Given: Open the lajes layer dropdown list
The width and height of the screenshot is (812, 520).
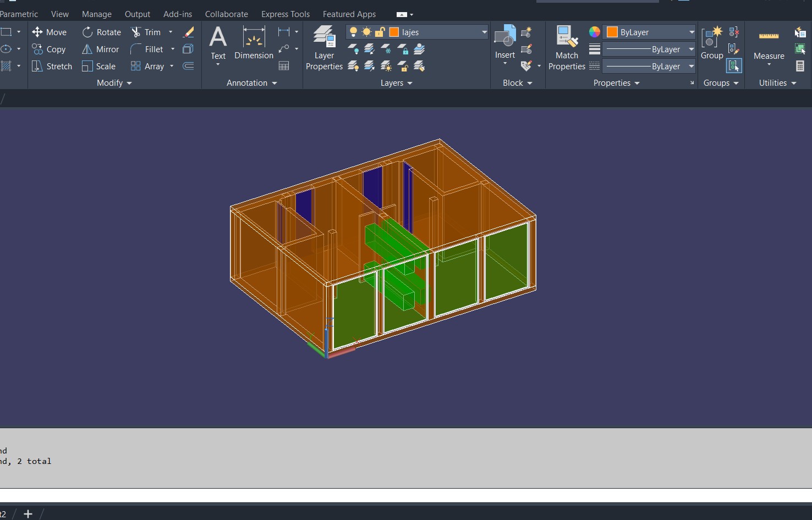Looking at the screenshot, I should [x=484, y=32].
